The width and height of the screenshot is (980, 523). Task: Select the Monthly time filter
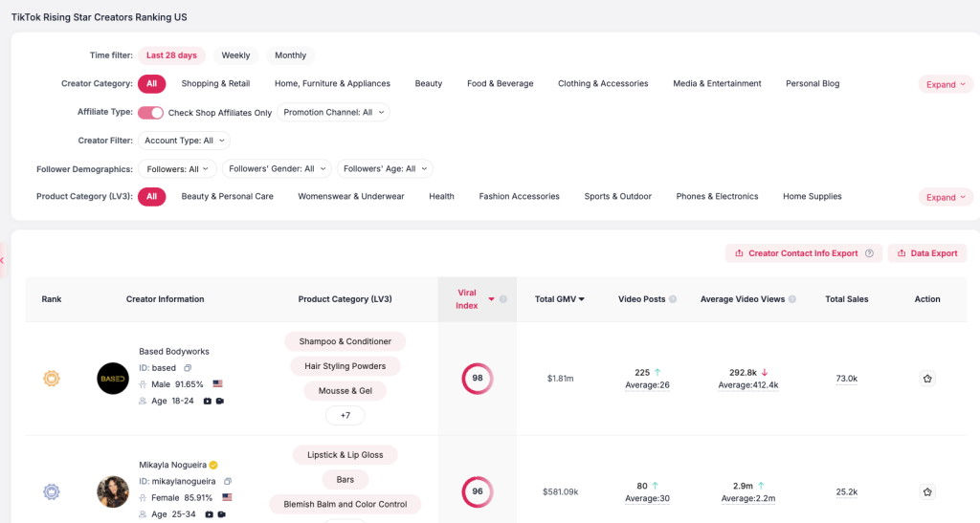click(290, 55)
